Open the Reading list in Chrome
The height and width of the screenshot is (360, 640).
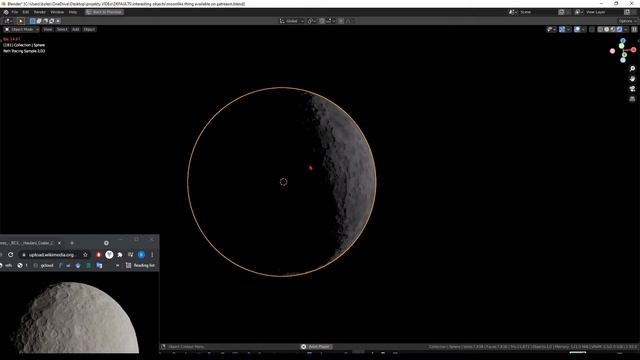[140, 265]
